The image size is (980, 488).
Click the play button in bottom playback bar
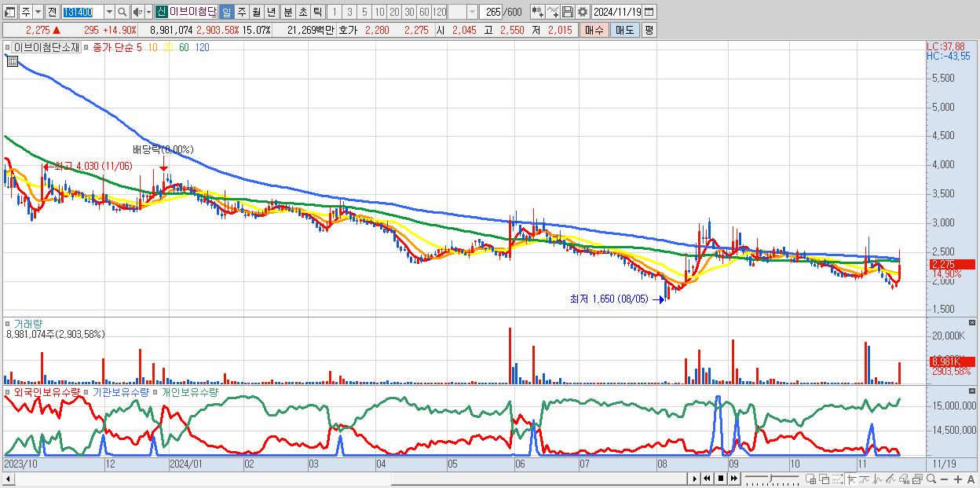pyautogui.click(x=694, y=479)
